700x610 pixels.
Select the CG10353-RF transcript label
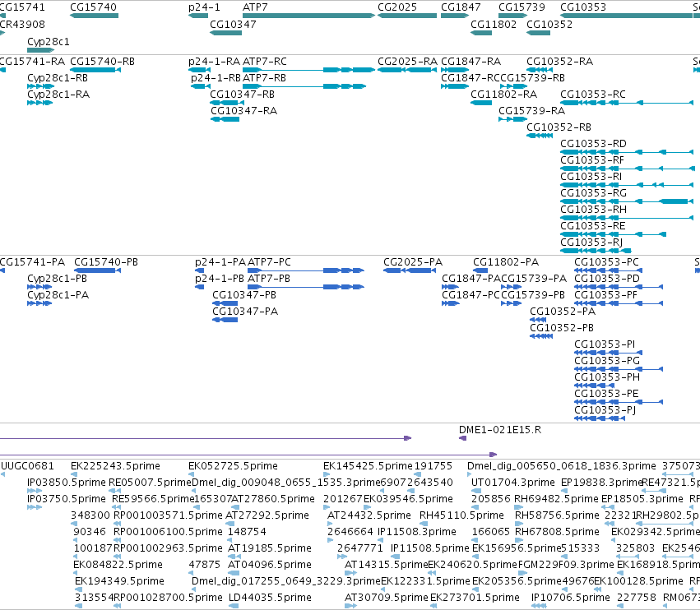[592, 159]
